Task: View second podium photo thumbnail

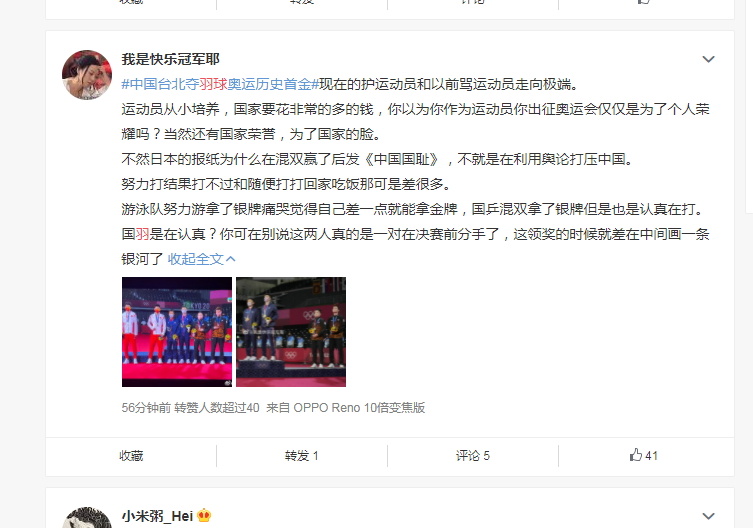Action: point(291,332)
